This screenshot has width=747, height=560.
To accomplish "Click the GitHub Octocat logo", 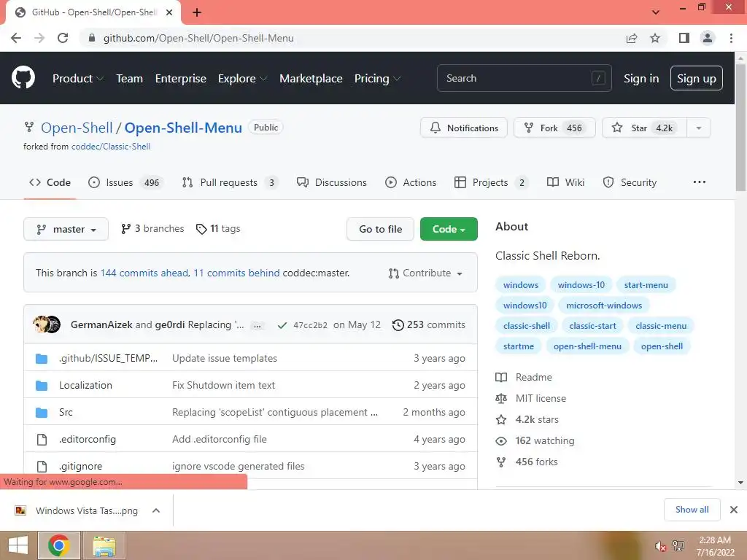I will click(x=23, y=78).
